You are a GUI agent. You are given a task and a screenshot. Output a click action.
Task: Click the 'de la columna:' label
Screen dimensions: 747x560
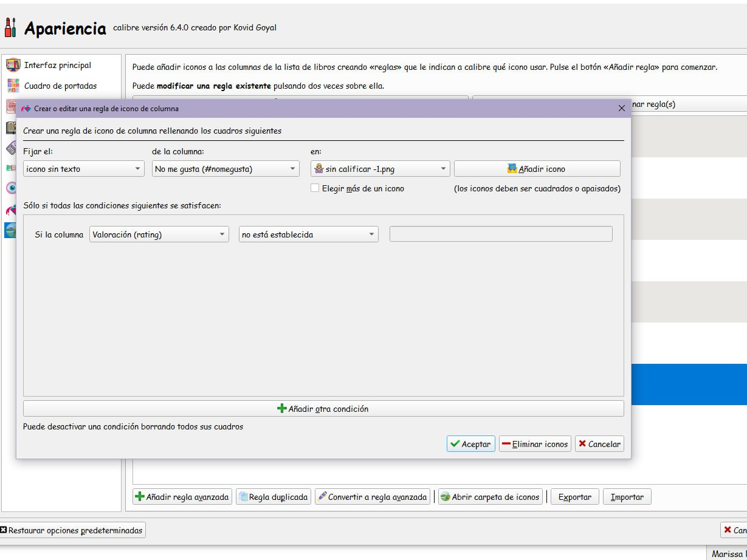[178, 151]
